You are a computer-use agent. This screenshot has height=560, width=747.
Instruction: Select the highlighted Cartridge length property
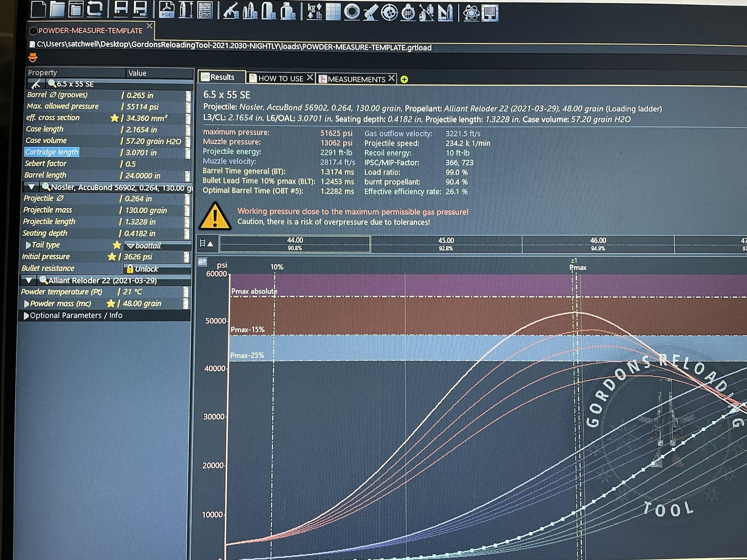tap(51, 152)
